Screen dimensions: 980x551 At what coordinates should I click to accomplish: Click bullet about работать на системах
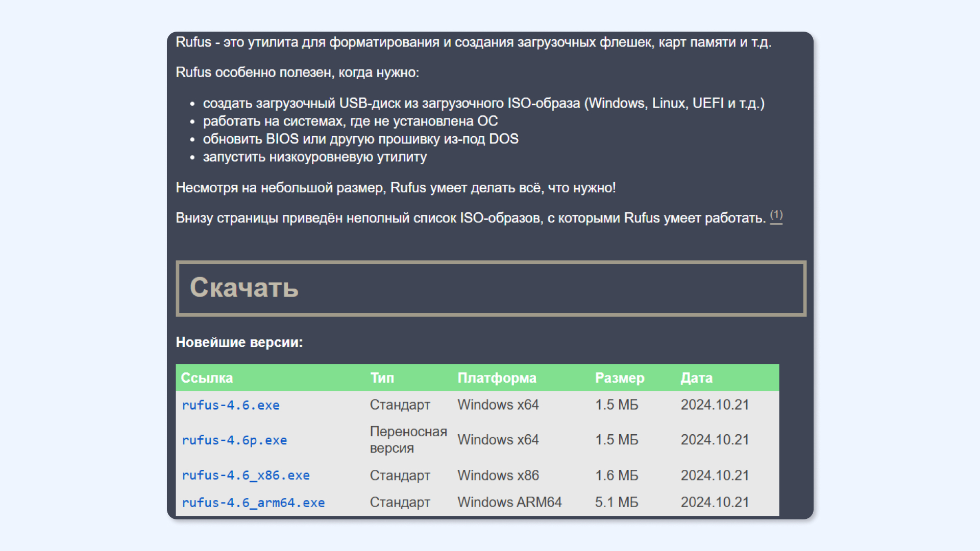click(350, 121)
